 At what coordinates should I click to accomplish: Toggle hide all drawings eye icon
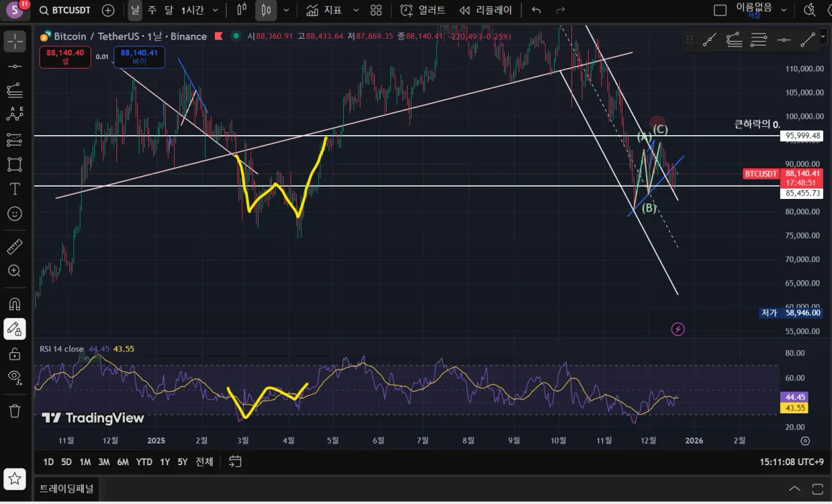pyautogui.click(x=15, y=378)
